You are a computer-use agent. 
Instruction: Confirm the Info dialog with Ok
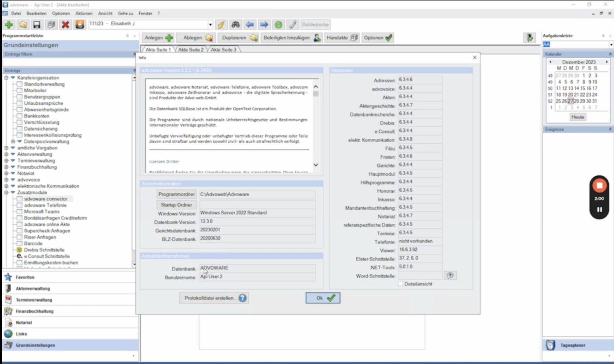(x=323, y=298)
